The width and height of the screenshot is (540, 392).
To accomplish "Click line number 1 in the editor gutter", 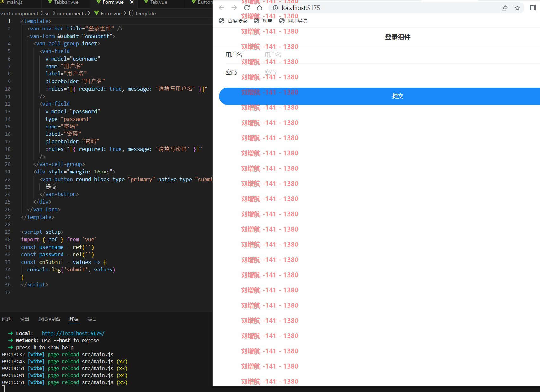I will click(x=9, y=21).
